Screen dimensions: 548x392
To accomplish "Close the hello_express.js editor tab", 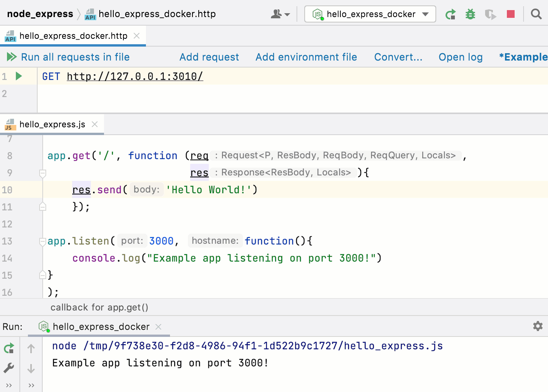I will (x=94, y=124).
